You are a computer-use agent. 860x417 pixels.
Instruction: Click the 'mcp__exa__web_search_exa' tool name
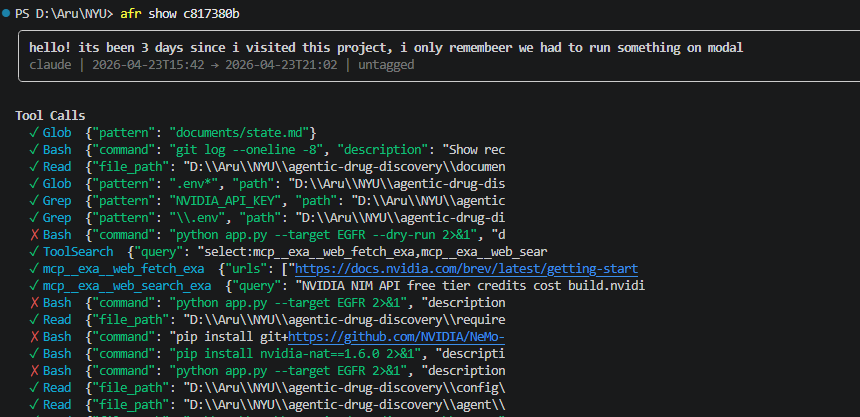point(127,286)
